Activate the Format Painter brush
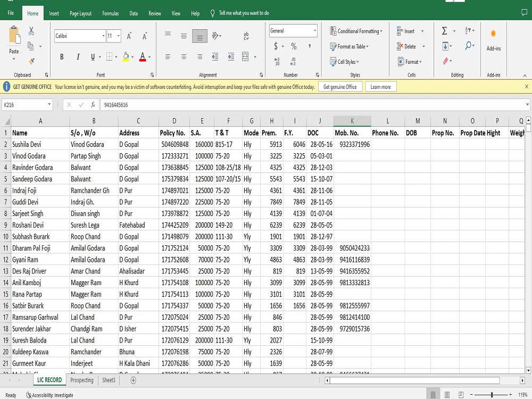The image size is (532, 399). [x=31, y=61]
